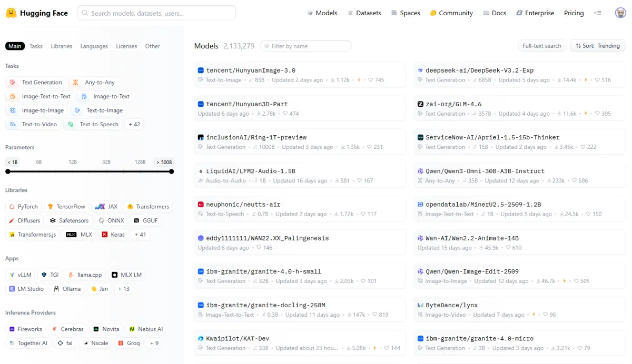
Task: Filter by the Fireworks inference provider
Action: [26, 329]
